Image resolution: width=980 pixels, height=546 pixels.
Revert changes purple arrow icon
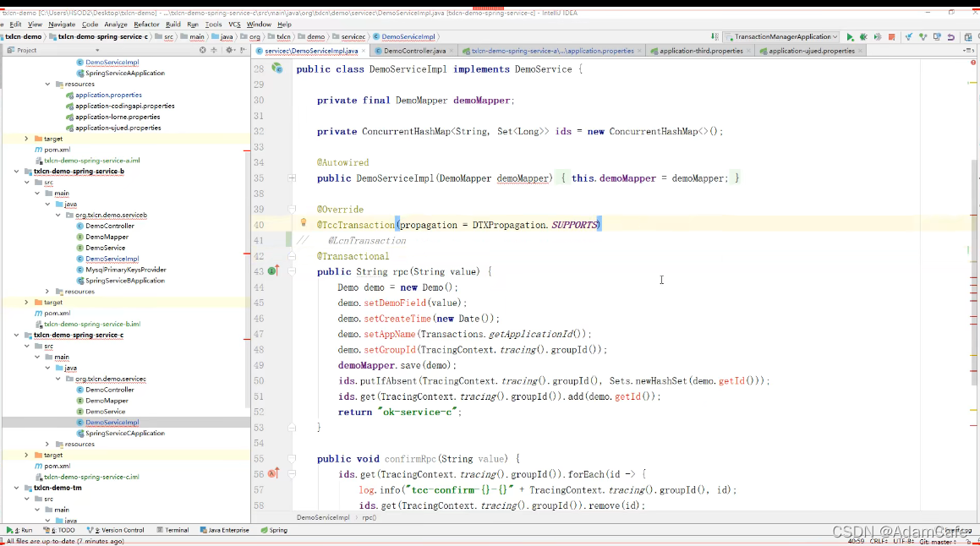point(950,37)
